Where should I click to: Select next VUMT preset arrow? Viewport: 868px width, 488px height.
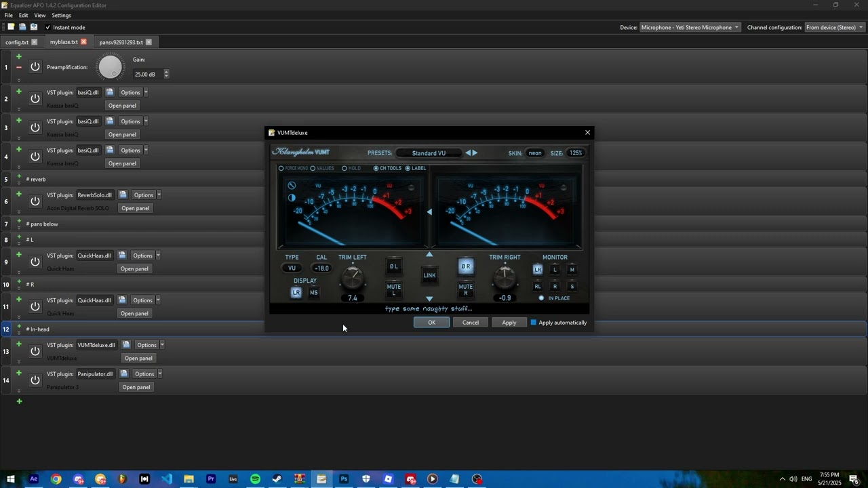click(475, 153)
